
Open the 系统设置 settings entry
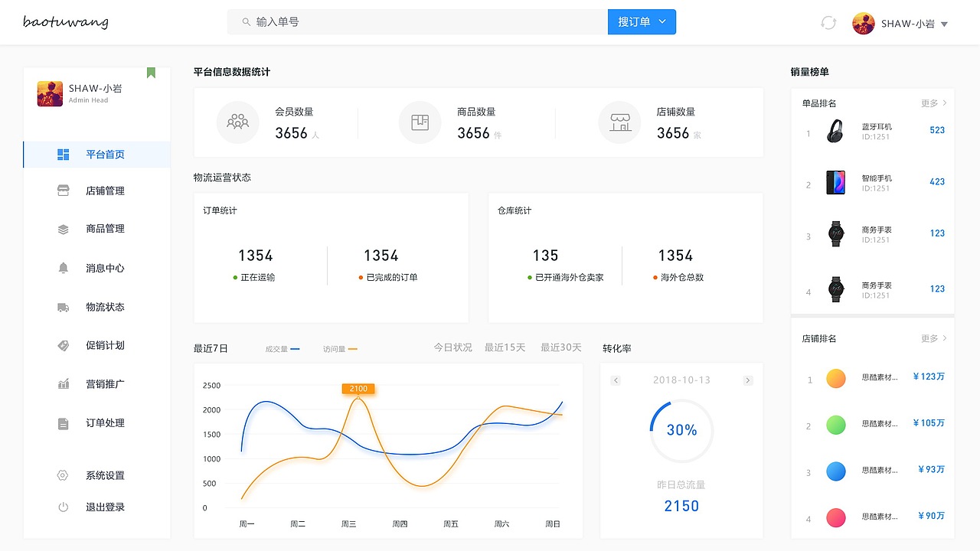(105, 474)
